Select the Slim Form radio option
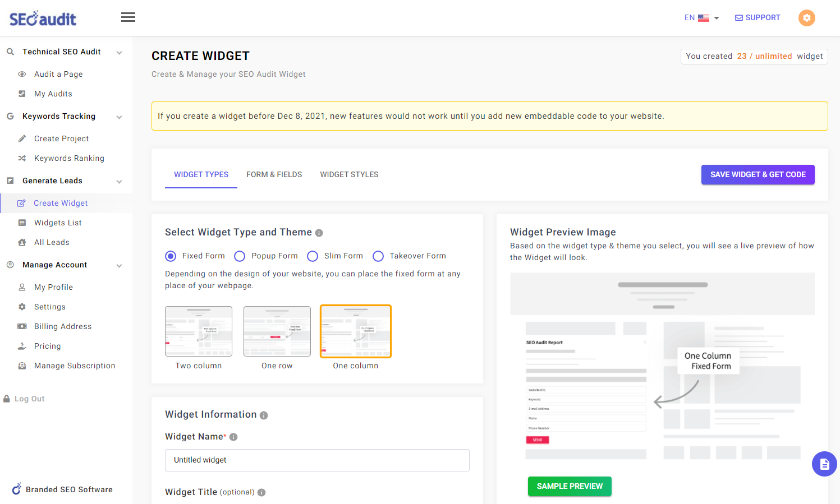Image resolution: width=840 pixels, height=504 pixels. (313, 256)
